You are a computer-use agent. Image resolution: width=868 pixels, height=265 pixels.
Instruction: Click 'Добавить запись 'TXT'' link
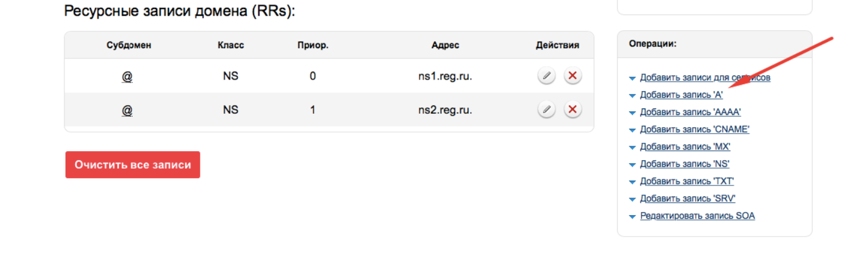coord(687,181)
